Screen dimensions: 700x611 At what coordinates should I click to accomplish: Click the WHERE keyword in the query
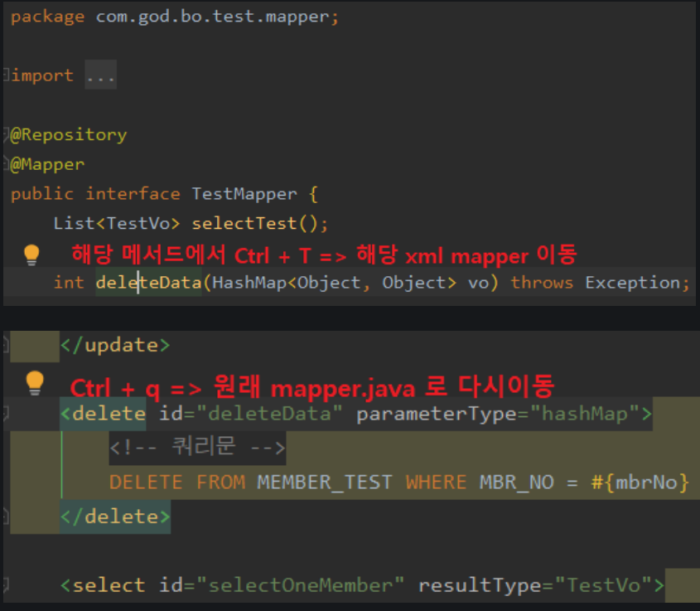(x=437, y=482)
